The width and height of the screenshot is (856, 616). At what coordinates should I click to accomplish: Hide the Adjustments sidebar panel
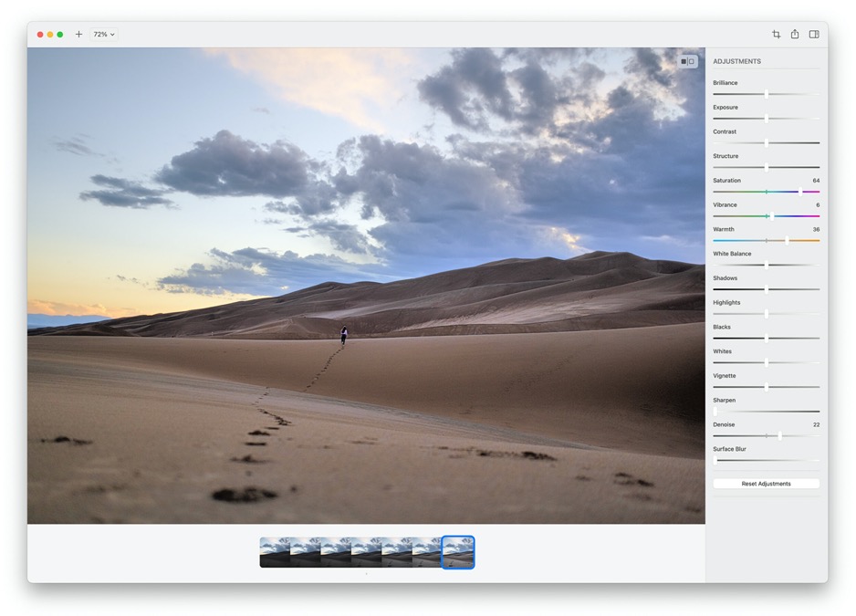coord(814,35)
